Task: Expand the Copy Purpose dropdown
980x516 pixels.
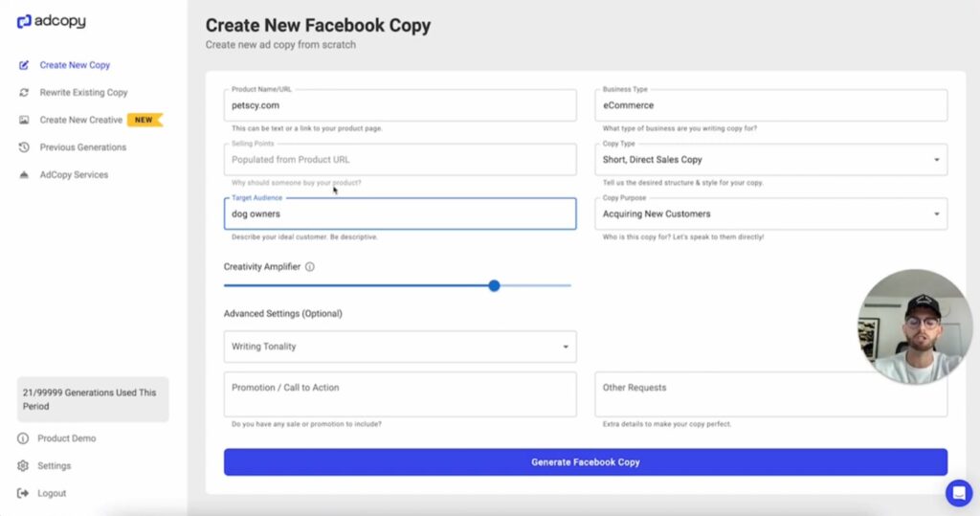Action: click(x=770, y=213)
